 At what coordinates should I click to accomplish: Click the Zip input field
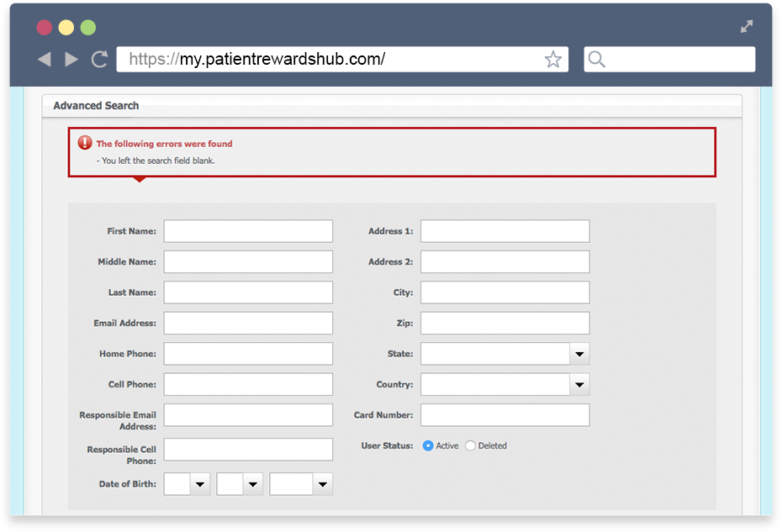point(505,323)
